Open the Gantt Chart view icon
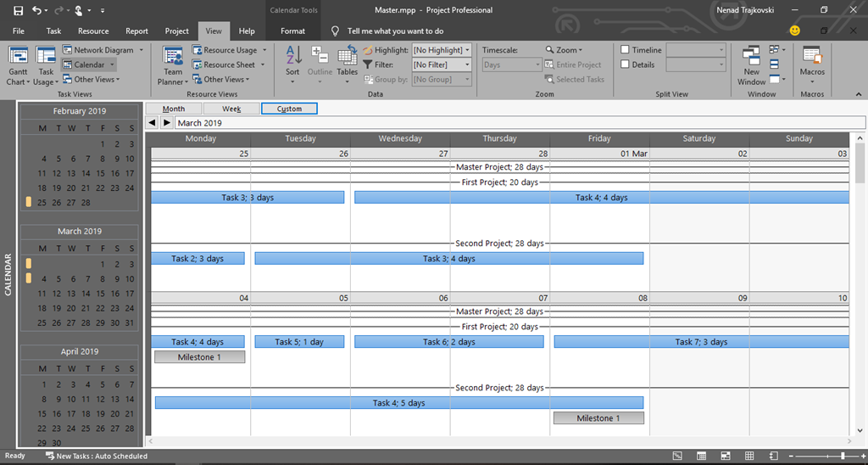This screenshot has width=868, height=465. (x=18, y=57)
